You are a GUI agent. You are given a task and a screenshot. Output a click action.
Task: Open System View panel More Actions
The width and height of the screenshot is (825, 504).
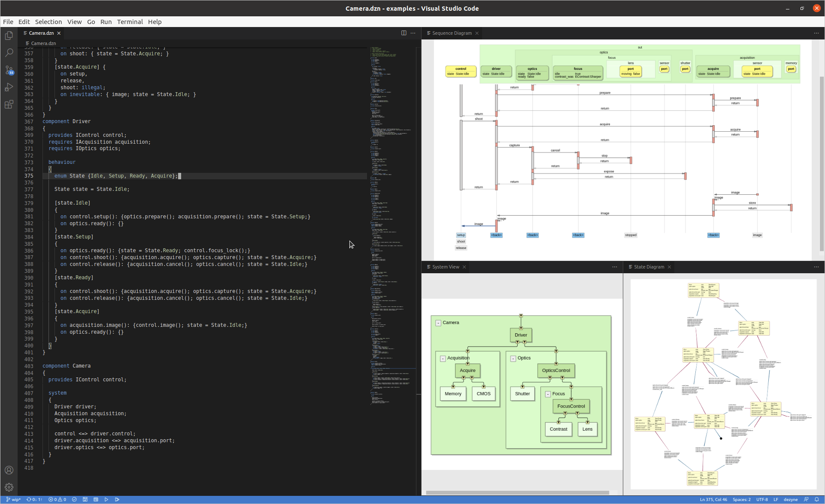[615, 267]
